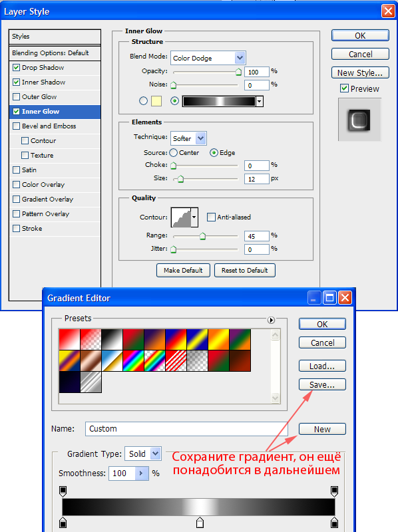The image size is (398, 532).
Task: Open the Gradient Type Solid dropdown
Action: click(x=143, y=454)
